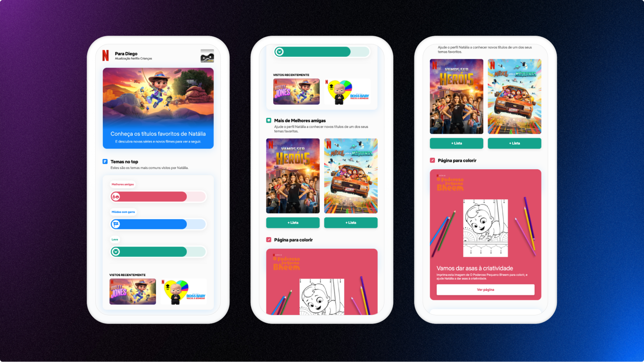644x362 pixels.
Task: Click '+Lista' button under Miracel thumbnail
Action: [350, 222]
